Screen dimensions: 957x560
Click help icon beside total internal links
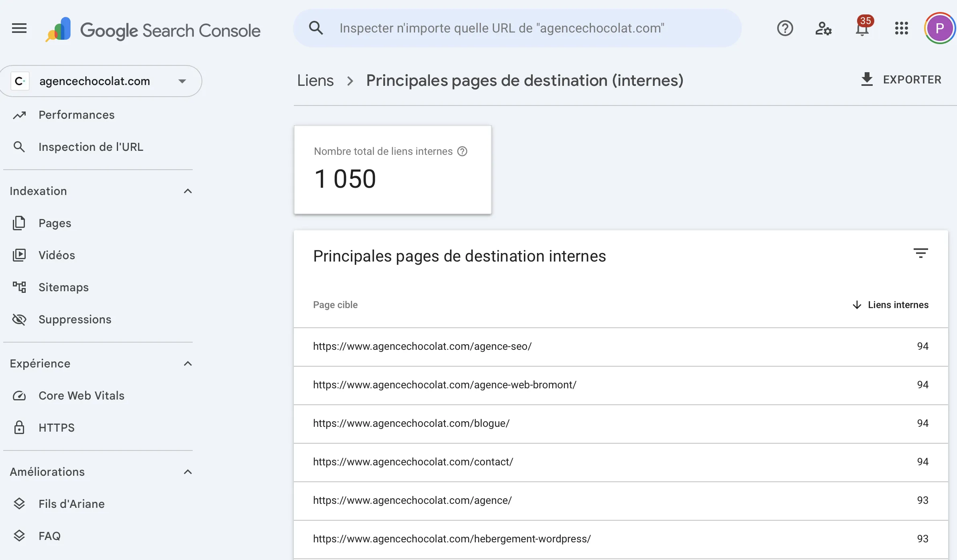[462, 151]
